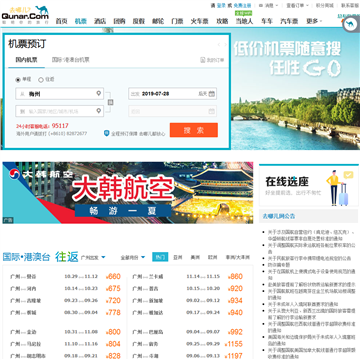Select the 热门 region tab
This screenshot has height=360, width=360.
(160, 257)
